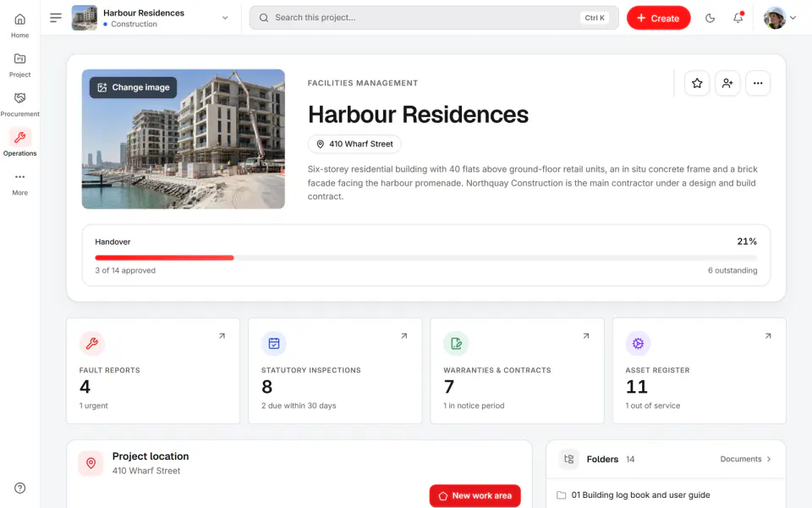This screenshot has width=812, height=508.
Task: Click the Ctrl K shortcut badge
Action: click(x=595, y=18)
